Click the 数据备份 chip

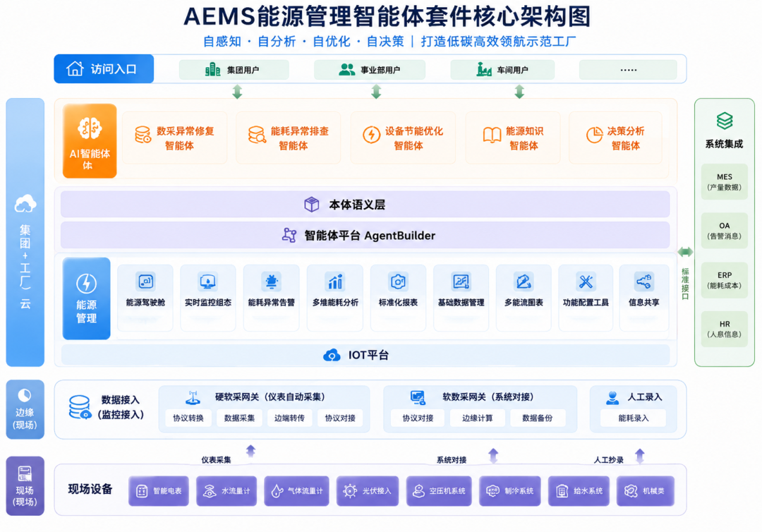click(537, 418)
